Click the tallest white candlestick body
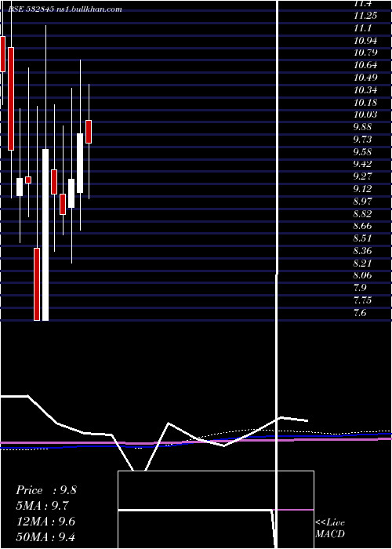The width and height of the screenshot is (392, 549). [x=45, y=235]
